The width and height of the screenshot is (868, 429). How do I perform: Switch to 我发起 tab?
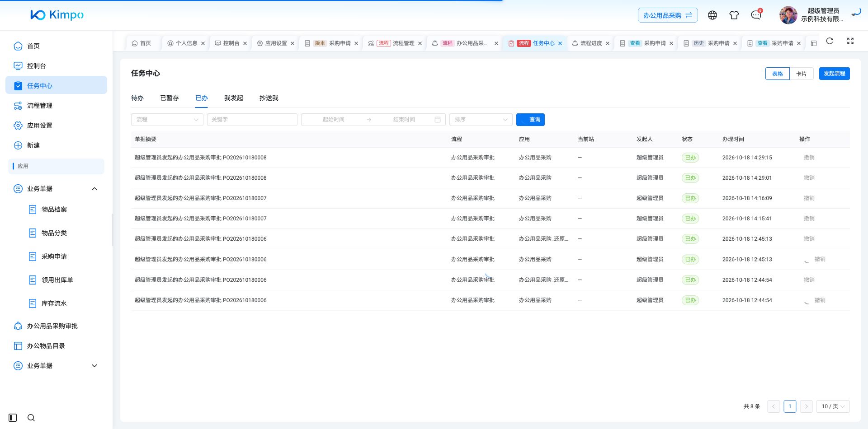tap(234, 98)
